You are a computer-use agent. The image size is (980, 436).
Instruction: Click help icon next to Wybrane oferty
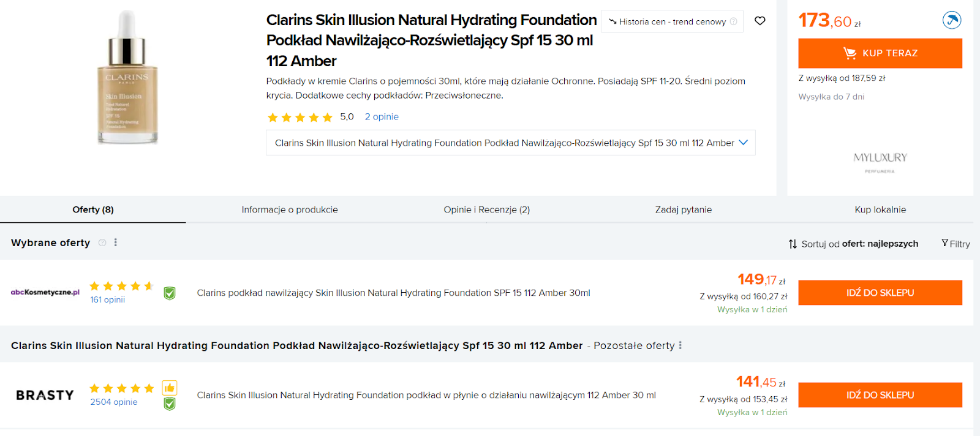tap(102, 242)
